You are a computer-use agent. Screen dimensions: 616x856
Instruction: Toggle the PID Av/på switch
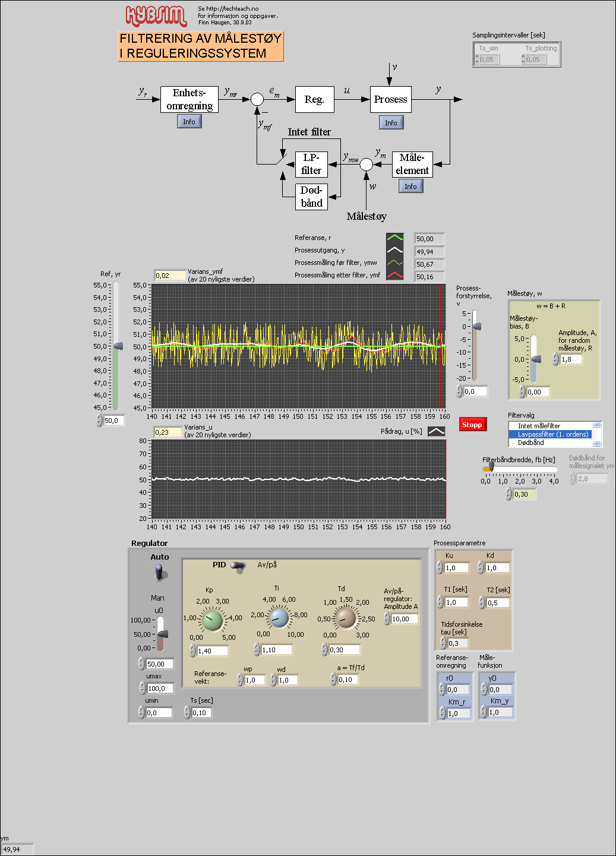pos(239,565)
